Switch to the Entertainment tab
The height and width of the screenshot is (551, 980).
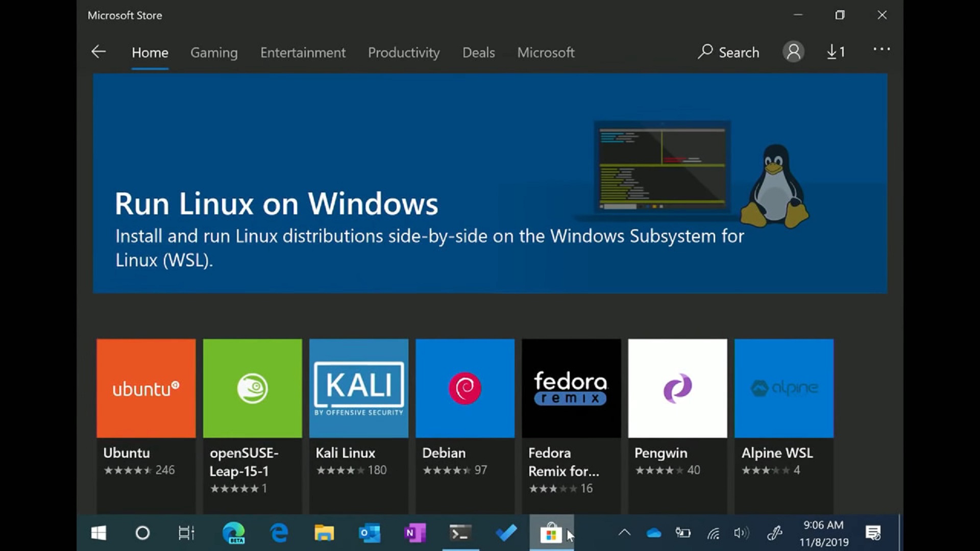[x=303, y=53]
